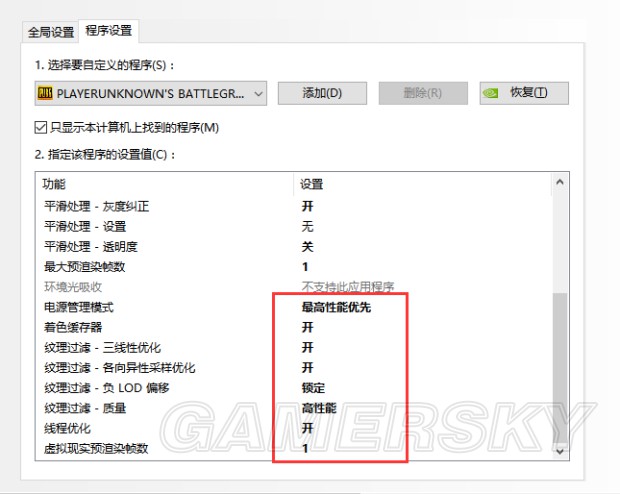Select the 程序设置 tab
The width and height of the screenshot is (620, 494).
coord(111,31)
